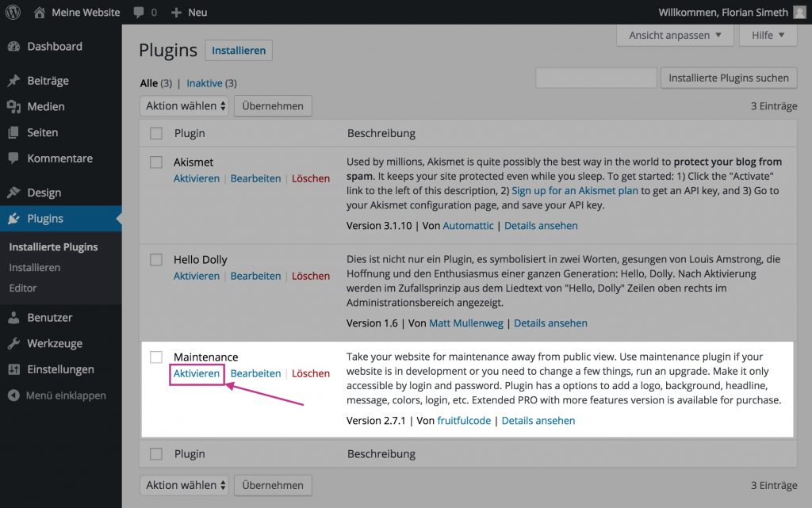The image size is (812, 508).
Task: Click Installierte Plugins suchen
Action: coord(728,78)
